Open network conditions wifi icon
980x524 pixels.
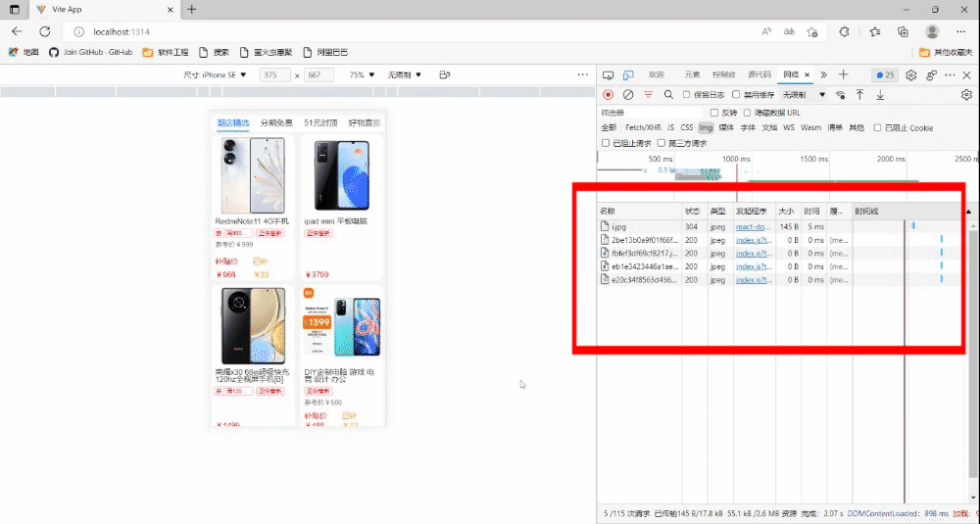tap(841, 95)
